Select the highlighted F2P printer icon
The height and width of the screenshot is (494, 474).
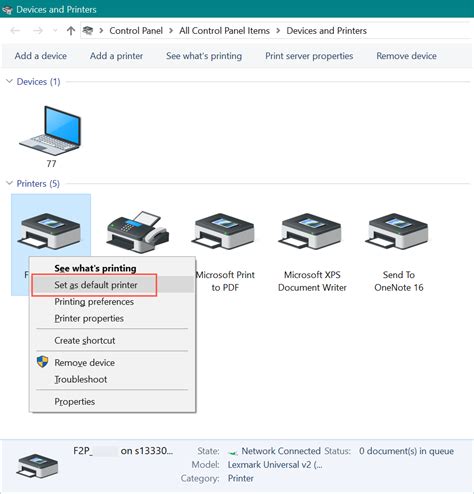click(x=50, y=231)
